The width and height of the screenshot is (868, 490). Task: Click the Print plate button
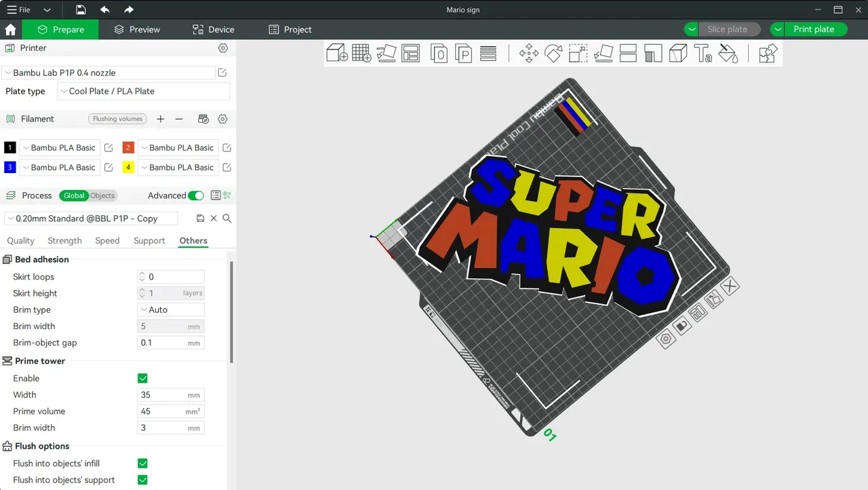814,29
